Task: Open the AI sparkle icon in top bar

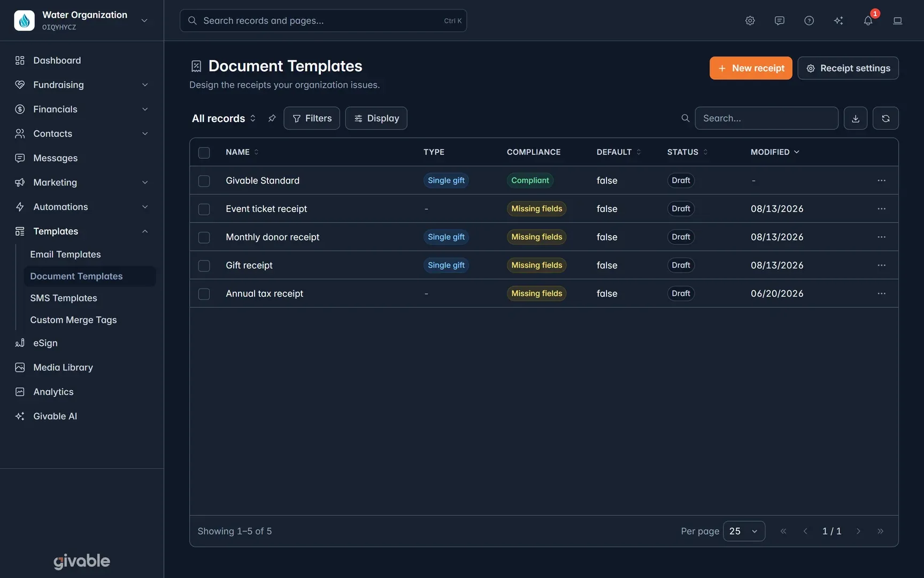Action: point(838,20)
